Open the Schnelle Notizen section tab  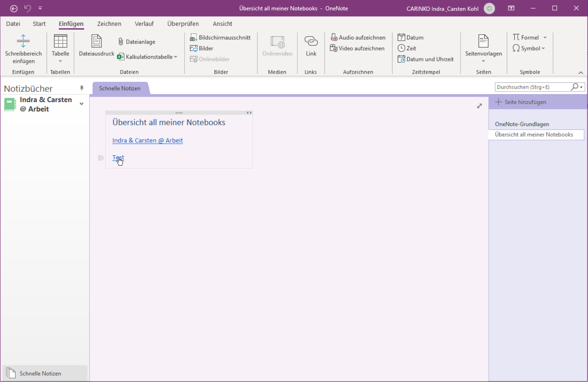click(x=120, y=88)
